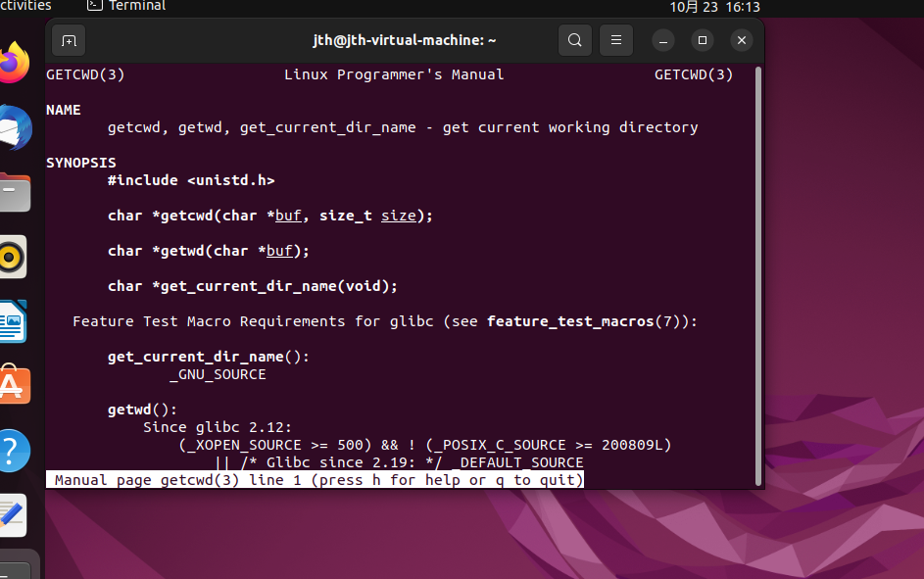Click the NAME section heading
Screen dimensions: 924x579
point(64,110)
